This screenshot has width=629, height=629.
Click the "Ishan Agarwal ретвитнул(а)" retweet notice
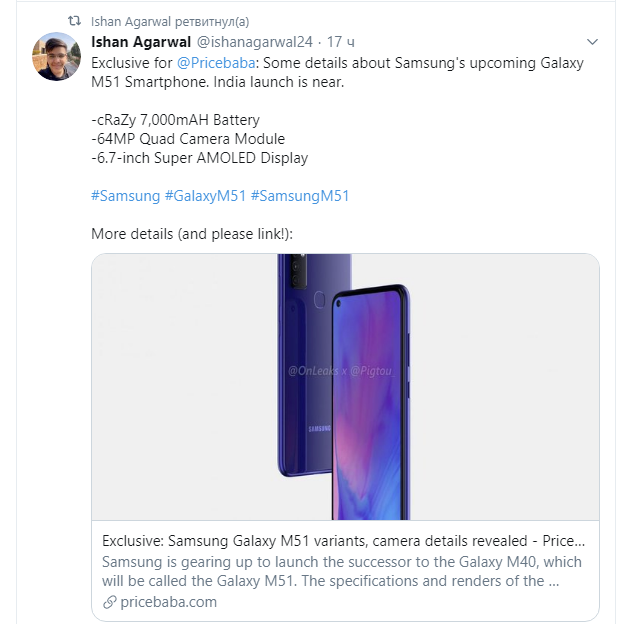pos(170,21)
